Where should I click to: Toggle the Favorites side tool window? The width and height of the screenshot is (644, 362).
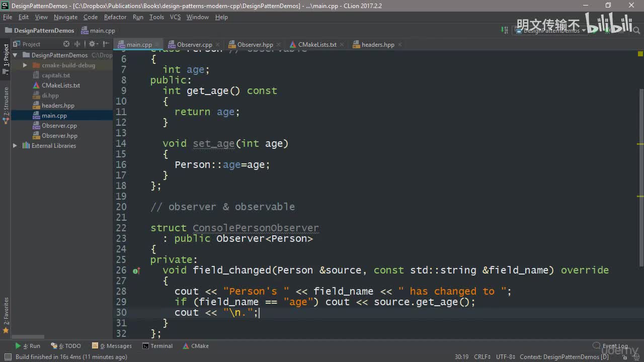coord(6,315)
